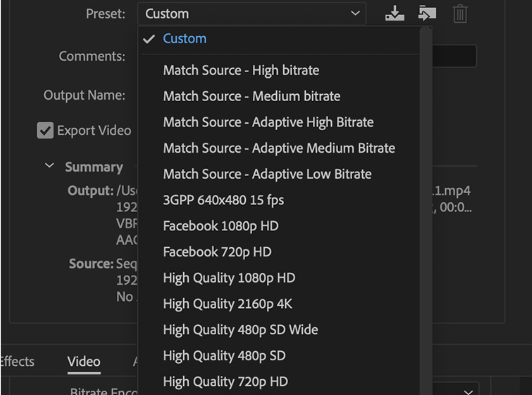Open the Preset dropdown chevron
532x395 pixels.
click(x=355, y=14)
